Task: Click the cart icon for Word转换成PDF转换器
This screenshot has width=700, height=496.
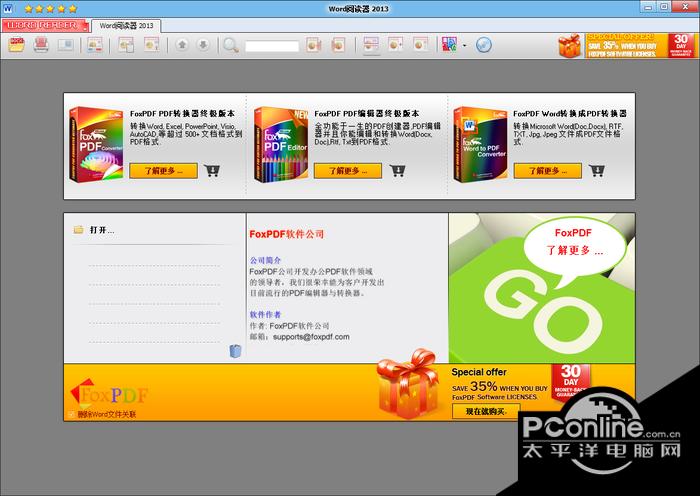Action: (x=596, y=171)
